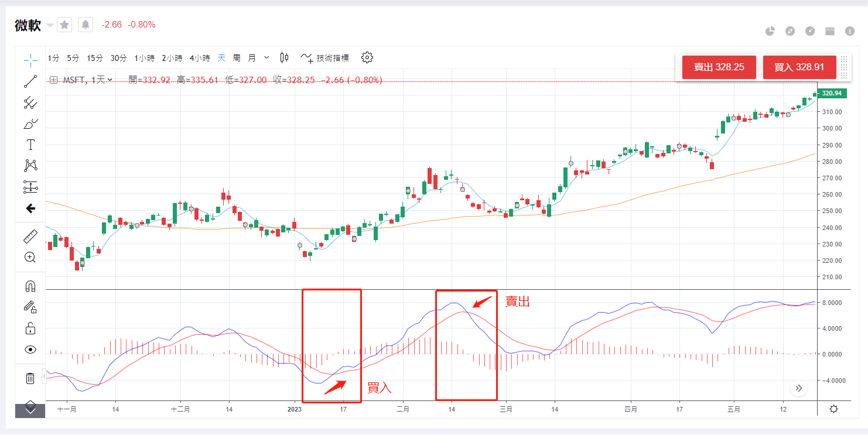Select the trend line drawing tool
This screenshot has width=868, height=435.
[30, 81]
